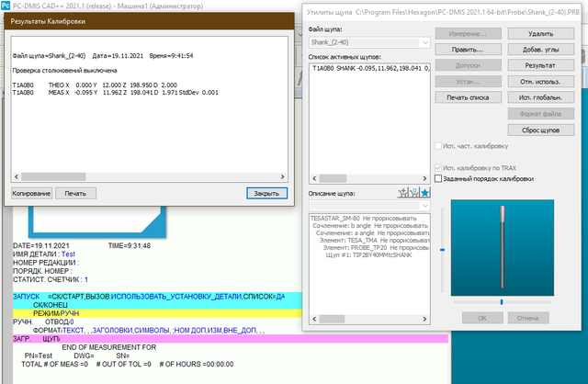Click right scroll arrow in calibration results box
This screenshot has width=588, height=384.
tap(283, 176)
